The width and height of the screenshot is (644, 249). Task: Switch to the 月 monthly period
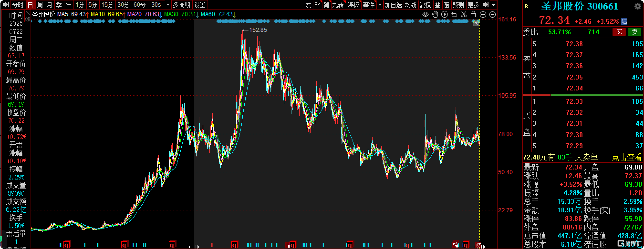coord(49,5)
